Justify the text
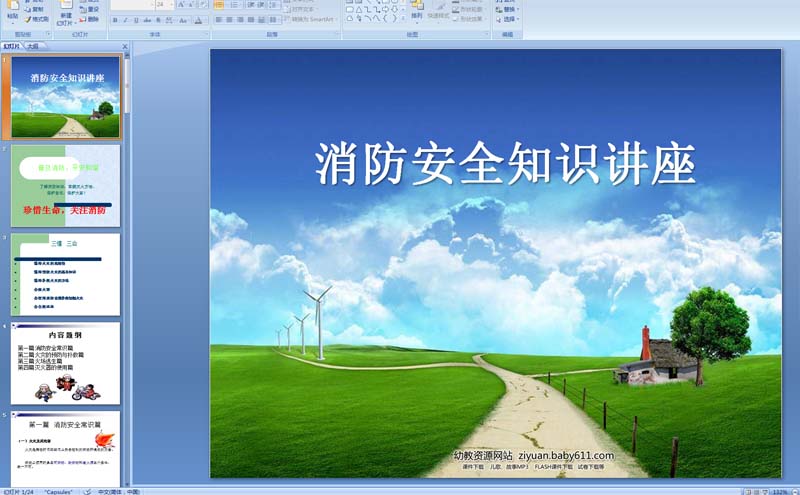Viewport: 800px width, 495px height. (x=252, y=19)
